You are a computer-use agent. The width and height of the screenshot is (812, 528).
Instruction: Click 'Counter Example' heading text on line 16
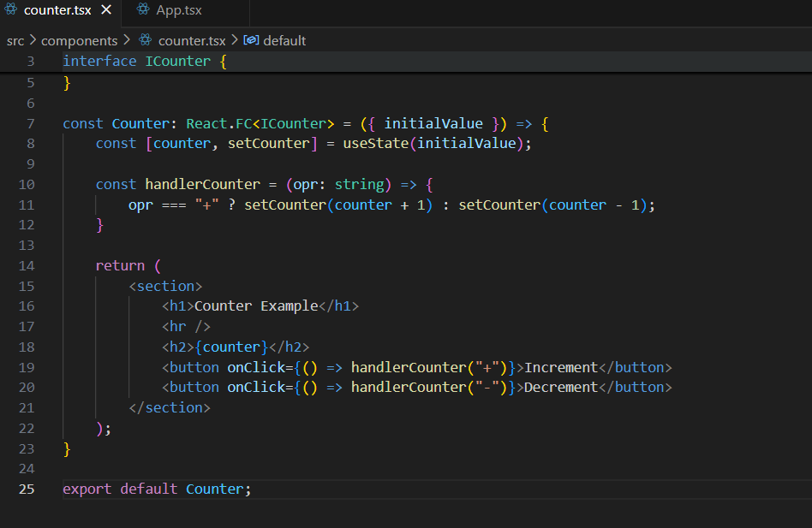point(256,306)
